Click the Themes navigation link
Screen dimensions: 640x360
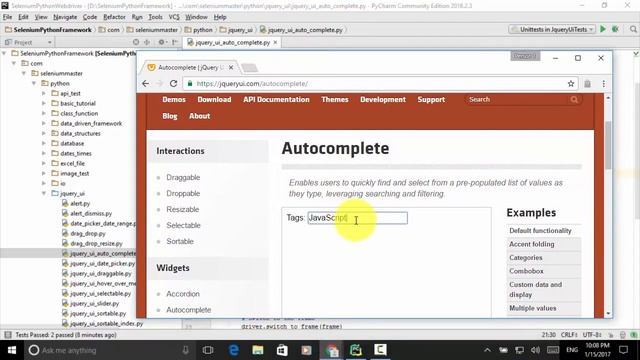click(335, 100)
